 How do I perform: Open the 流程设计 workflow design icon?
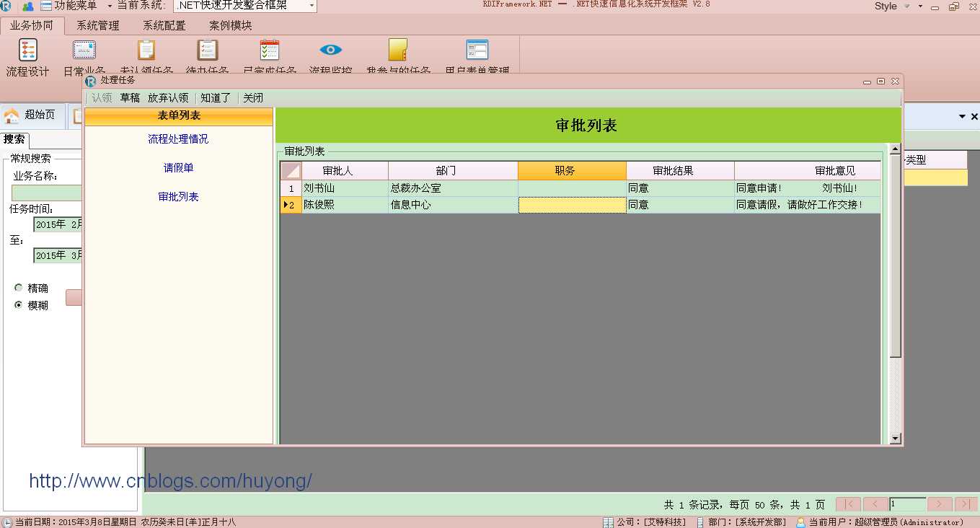click(27, 50)
